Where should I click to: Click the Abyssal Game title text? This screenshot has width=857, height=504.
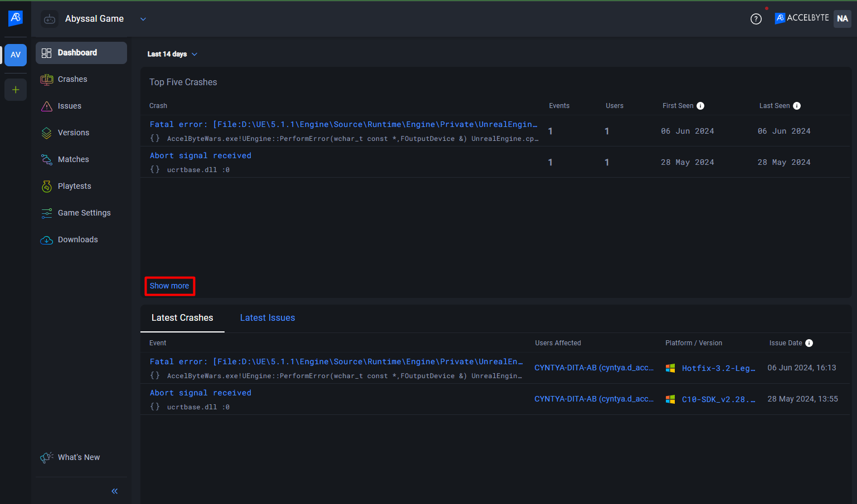coord(94,18)
